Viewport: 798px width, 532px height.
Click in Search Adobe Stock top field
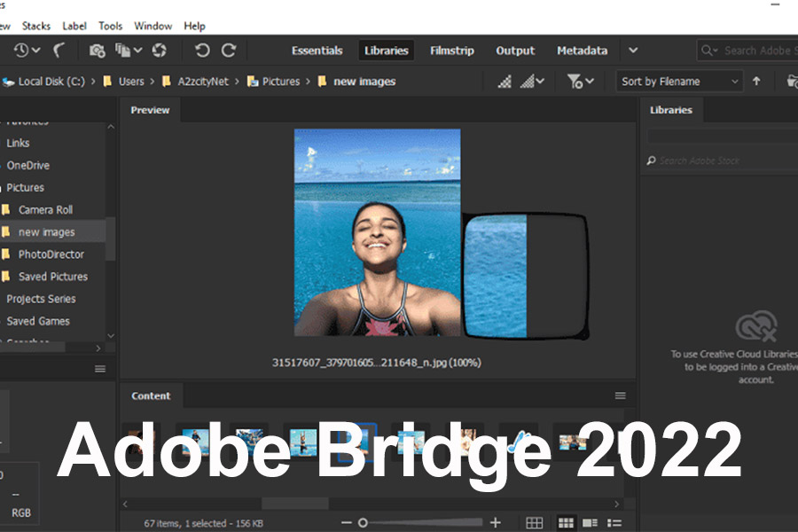[x=748, y=51]
